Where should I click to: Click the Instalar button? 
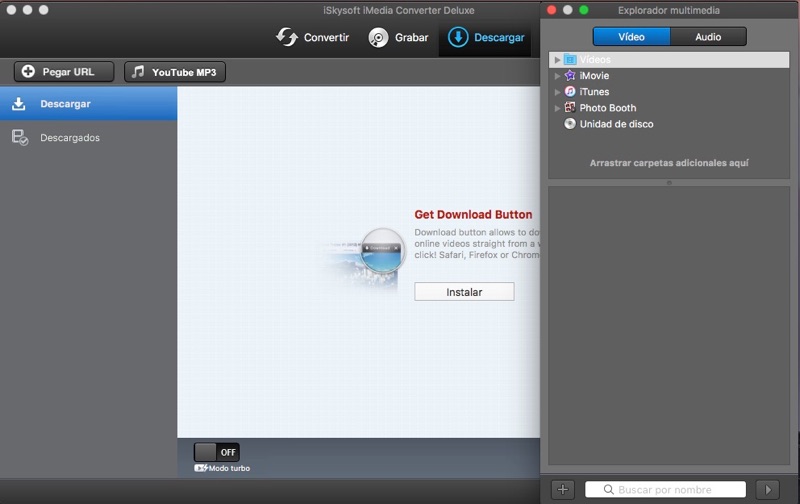[464, 292]
